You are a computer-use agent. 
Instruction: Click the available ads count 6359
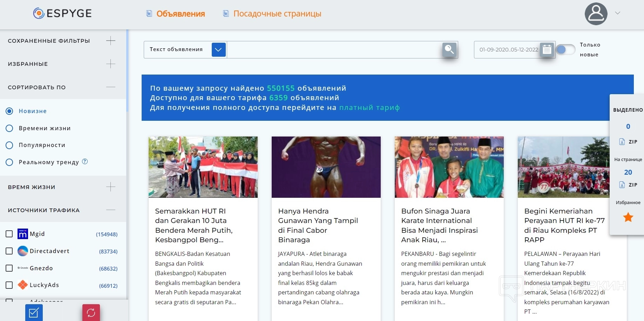[278, 98]
